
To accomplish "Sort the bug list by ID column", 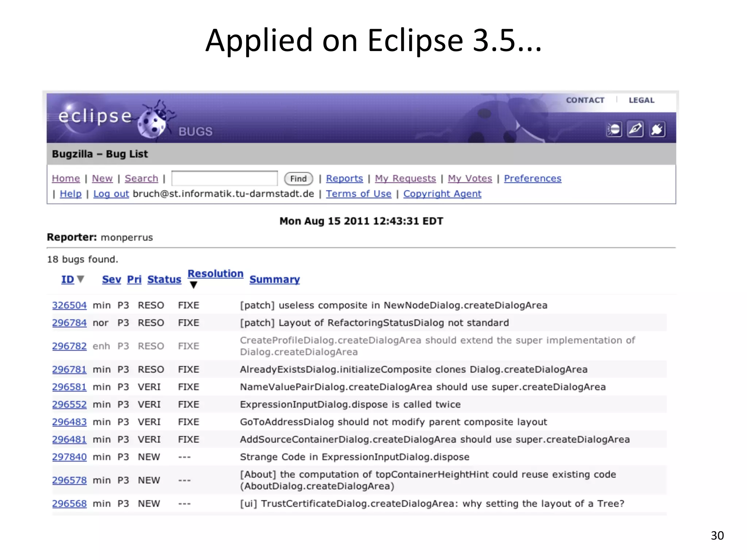I will coord(67,279).
